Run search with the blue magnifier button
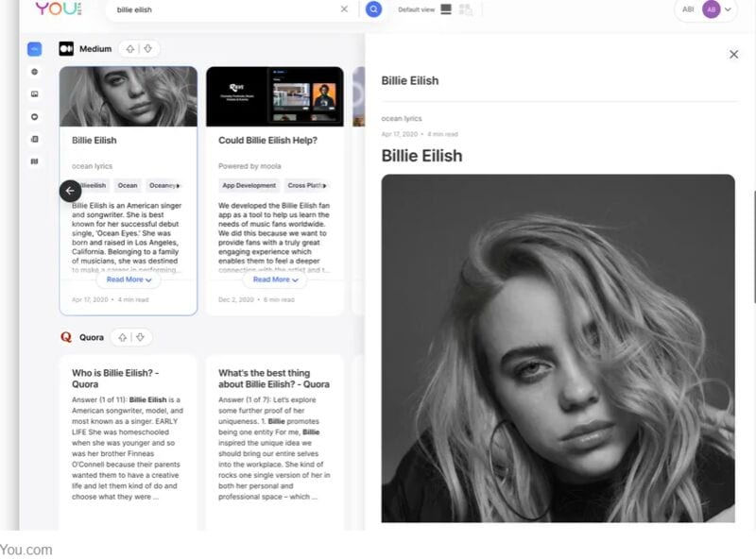 pyautogui.click(x=373, y=9)
